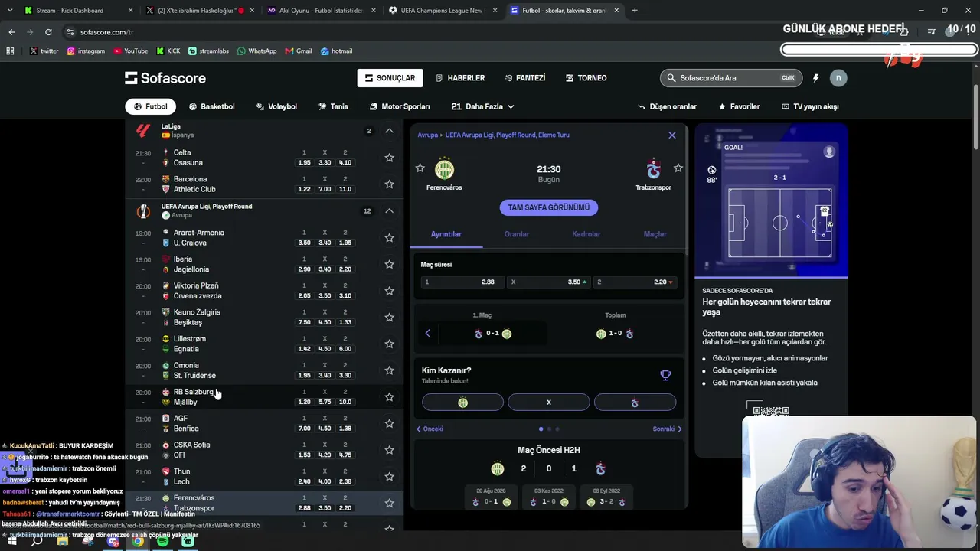Select the Motor Sporları filter
This screenshot has height=551, width=980.
tap(400, 106)
